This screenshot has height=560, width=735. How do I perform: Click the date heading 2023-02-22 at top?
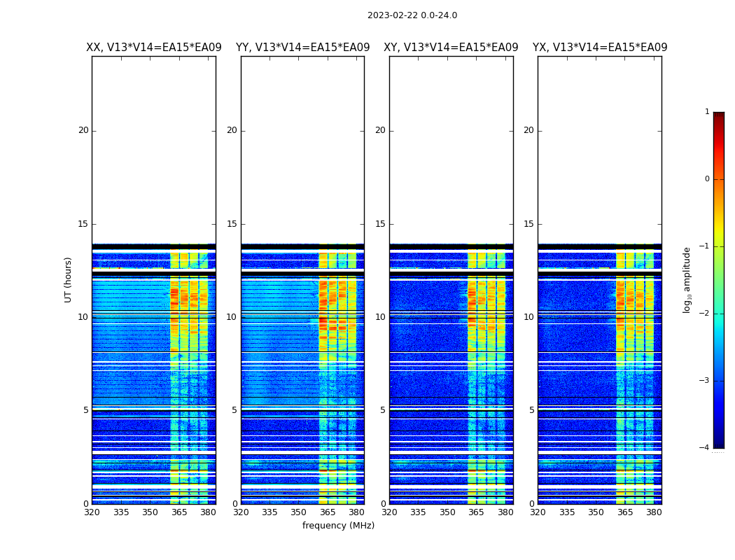[412, 15]
